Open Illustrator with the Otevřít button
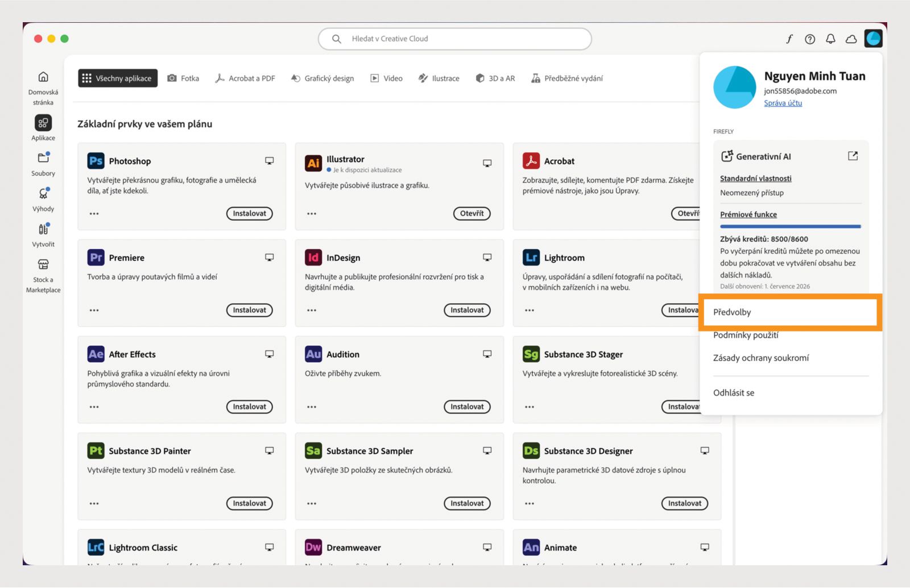910x588 pixels. (472, 213)
